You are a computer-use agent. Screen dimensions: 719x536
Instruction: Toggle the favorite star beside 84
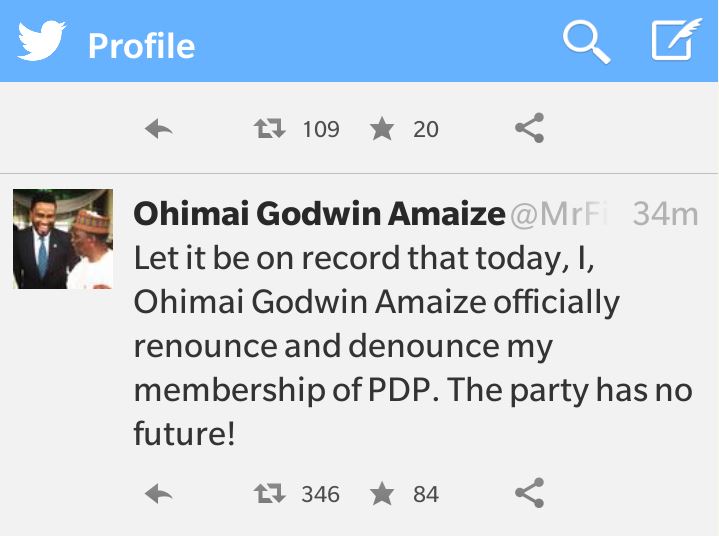coord(381,493)
